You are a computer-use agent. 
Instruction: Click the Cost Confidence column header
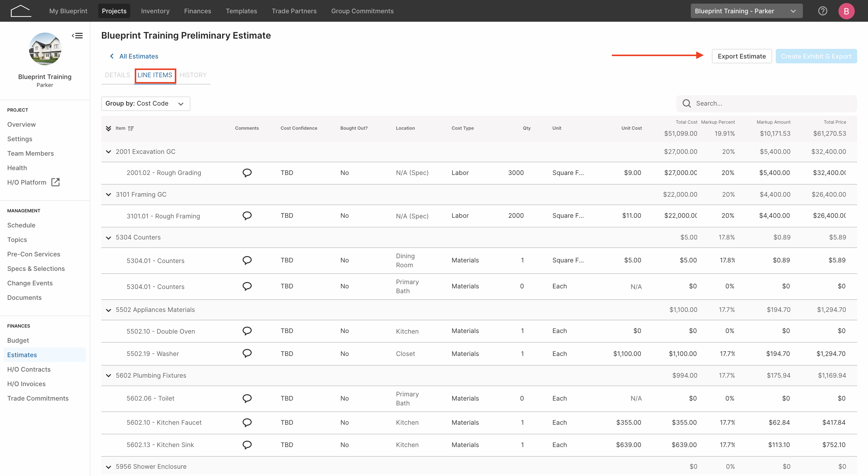click(x=299, y=128)
